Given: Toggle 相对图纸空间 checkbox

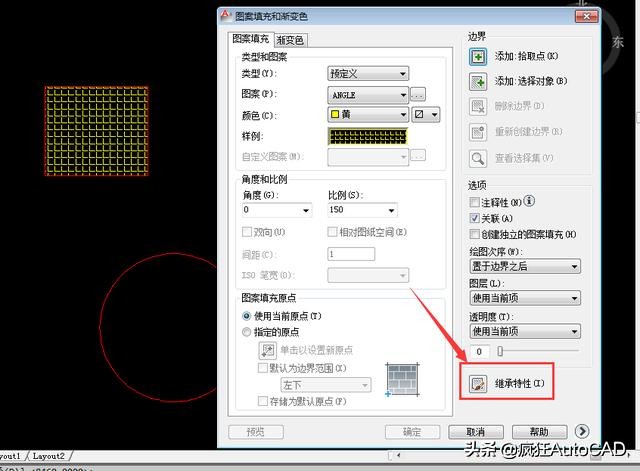Looking at the screenshot, I should click(332, 232).
